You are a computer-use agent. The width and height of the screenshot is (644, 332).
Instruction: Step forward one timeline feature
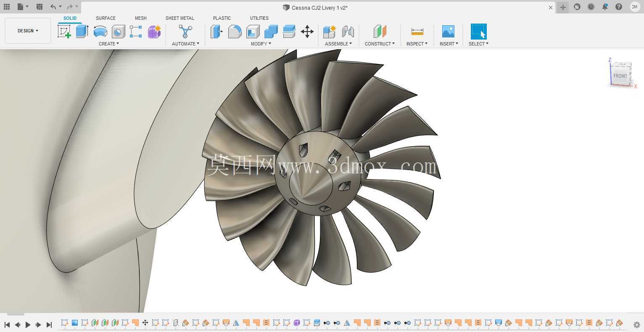tap(38, 325)
